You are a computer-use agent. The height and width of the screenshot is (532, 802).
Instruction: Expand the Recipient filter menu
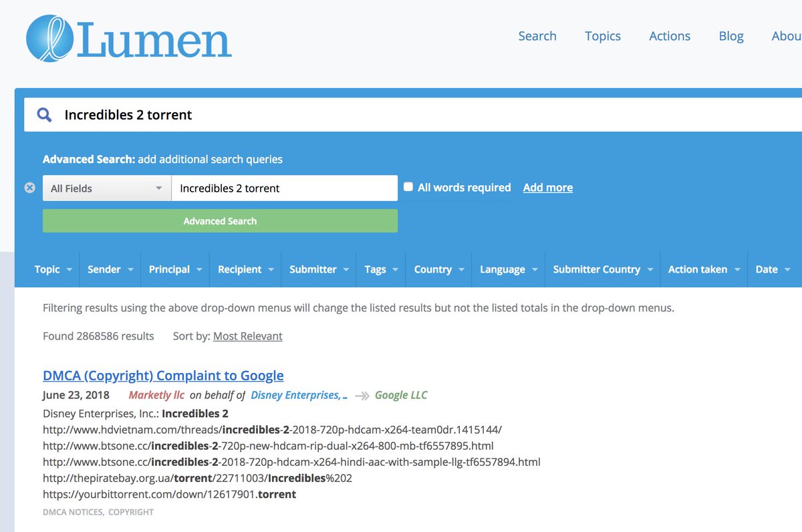click(x=245, y=269)
